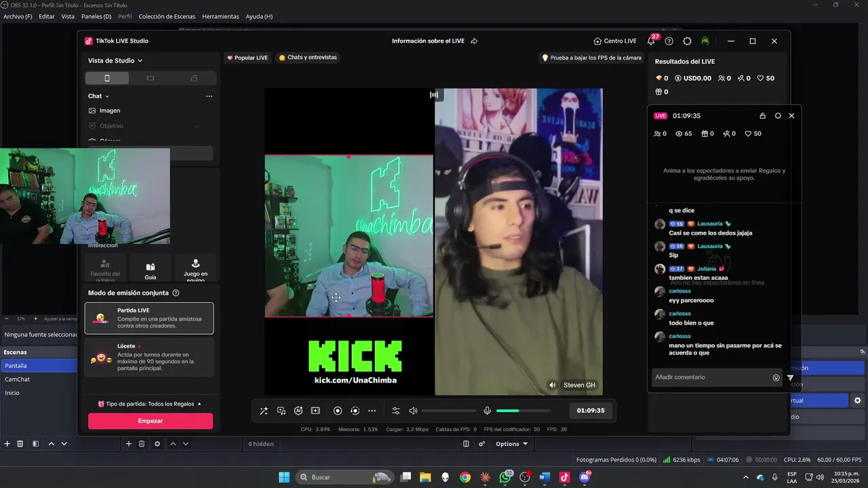The height and width of the screenshot is (488, 868).
Task: Move the scene up in OBS
Action: [x=51, y=444]
